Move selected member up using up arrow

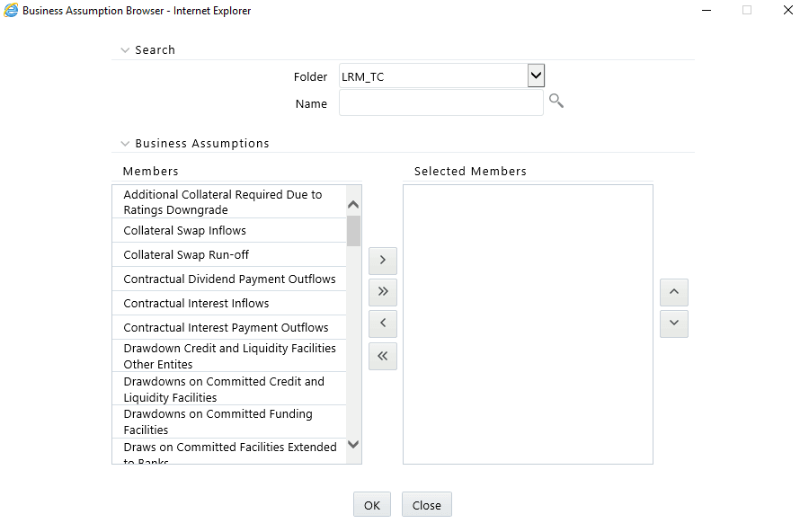coord(673,291)
